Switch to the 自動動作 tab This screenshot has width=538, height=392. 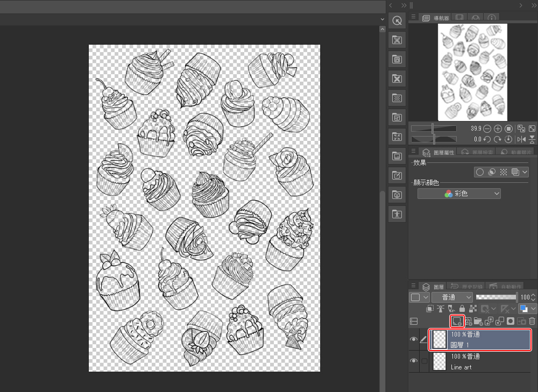(x=503, y=287)
